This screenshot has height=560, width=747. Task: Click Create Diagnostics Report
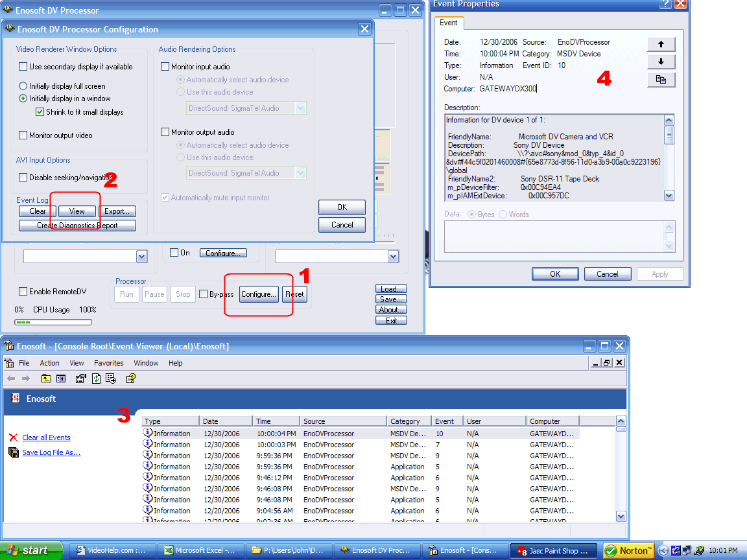coord(77,226)
